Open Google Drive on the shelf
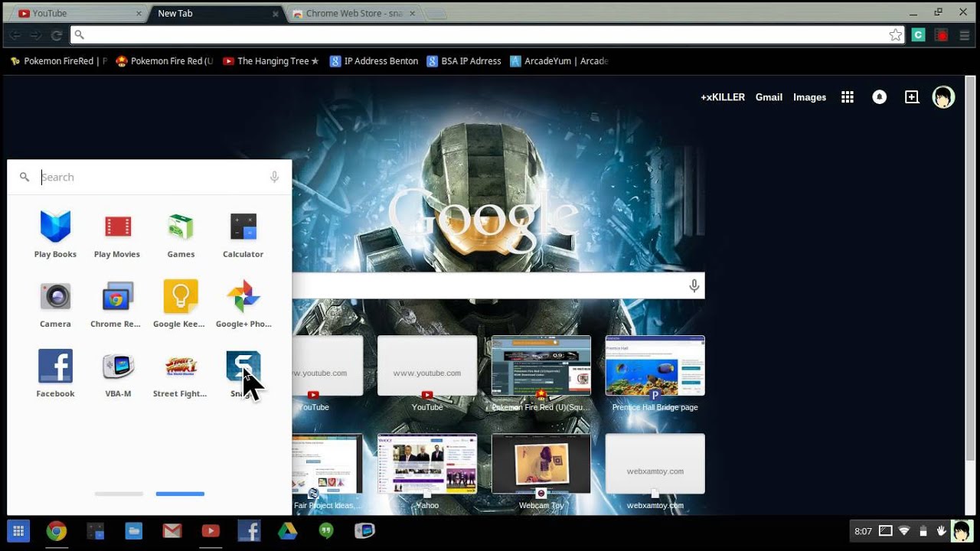980x551 pixels. click(288, 530)
